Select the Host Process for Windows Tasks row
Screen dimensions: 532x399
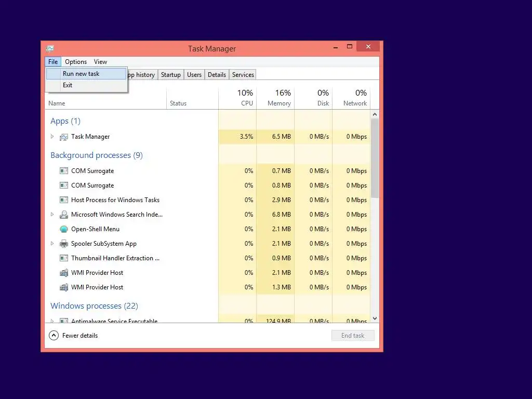208,200
